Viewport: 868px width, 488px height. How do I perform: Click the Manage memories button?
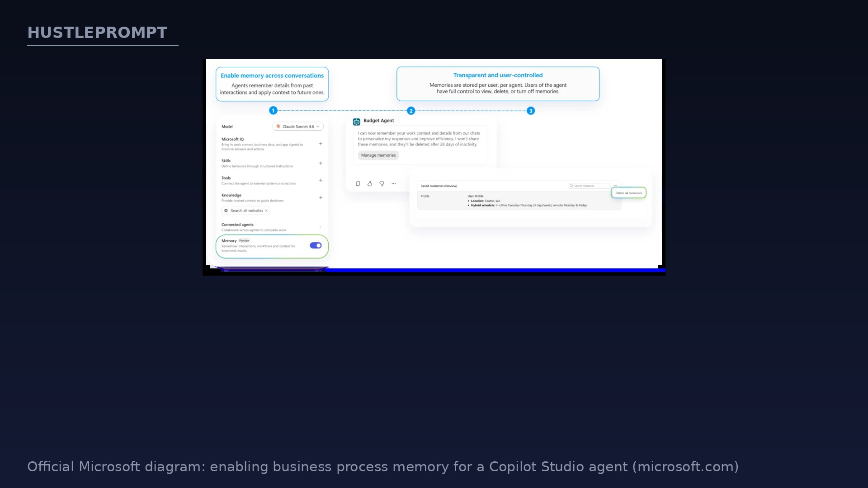click(378, 155)
